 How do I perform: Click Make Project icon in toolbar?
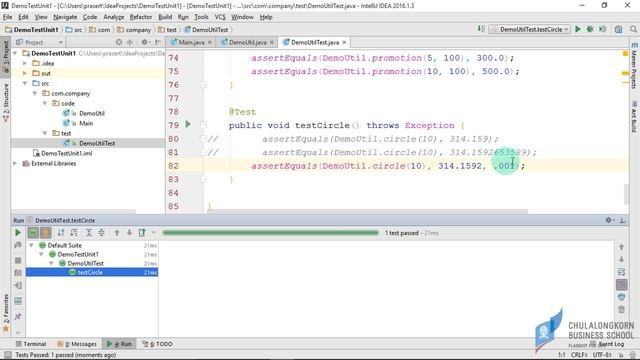point(481,29)
